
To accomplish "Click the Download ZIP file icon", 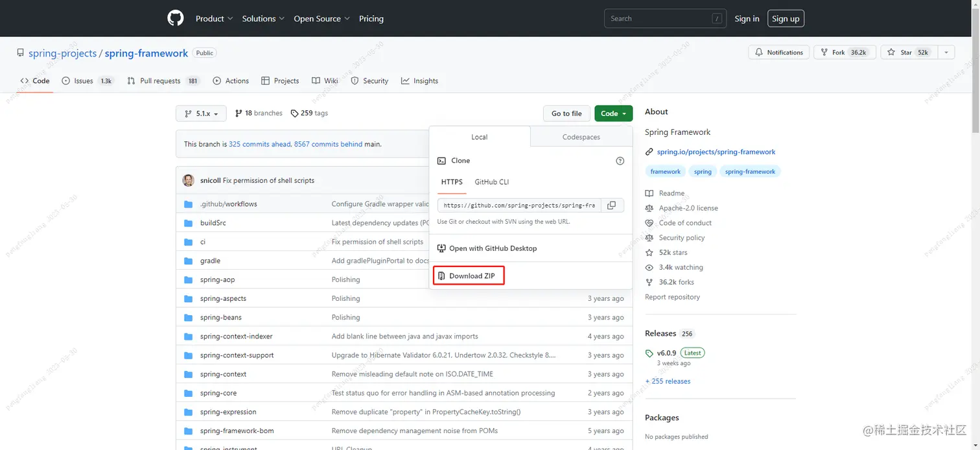I will pyautogui.click(x=441, y=276).
